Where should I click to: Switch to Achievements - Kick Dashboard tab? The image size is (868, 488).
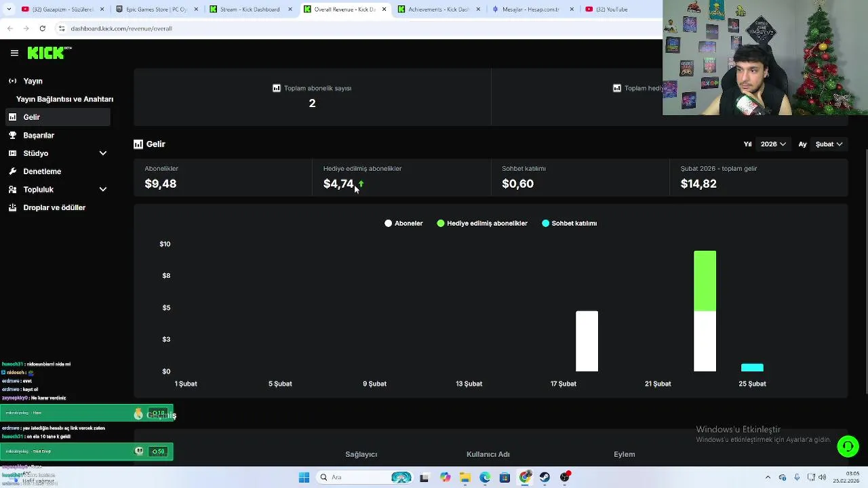point(438,9)
